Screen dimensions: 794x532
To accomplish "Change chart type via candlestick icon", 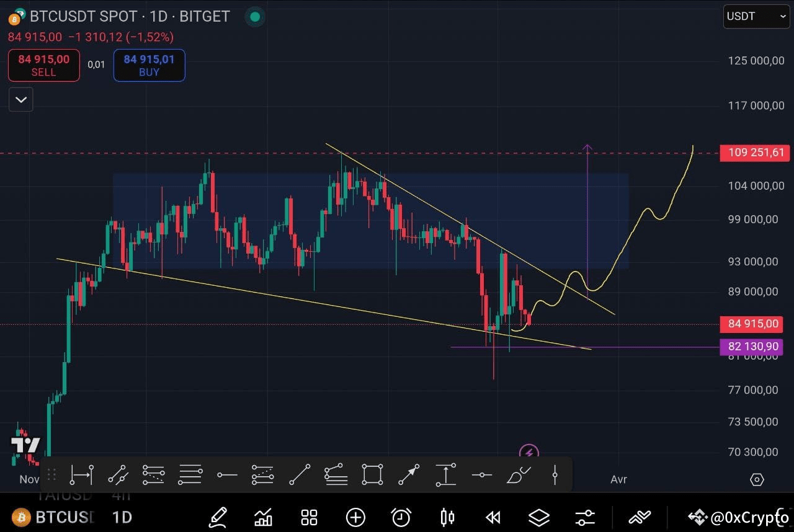I will 447,517.
